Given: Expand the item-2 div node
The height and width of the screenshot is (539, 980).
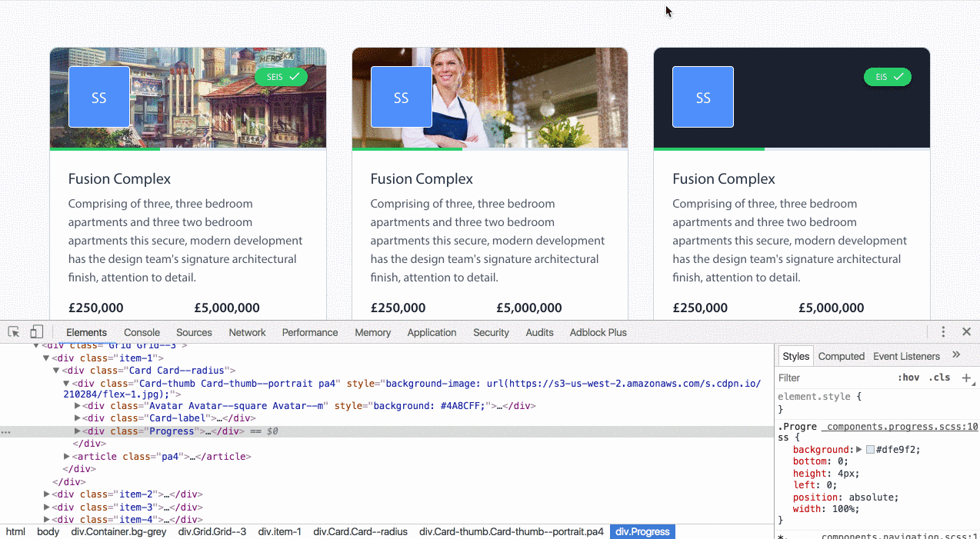Looking at the screenshot, I should (46, 494).
